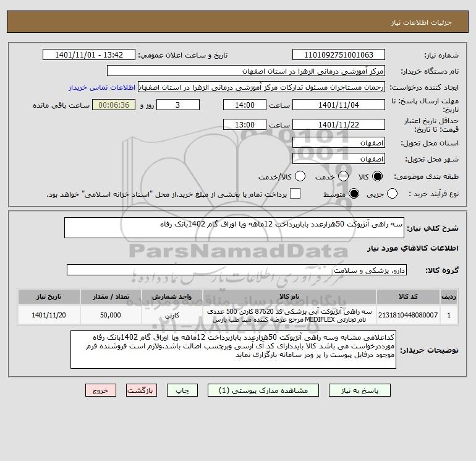Select the کالا radio button
Screen dimensions: 476x461
tap(377, 176)
